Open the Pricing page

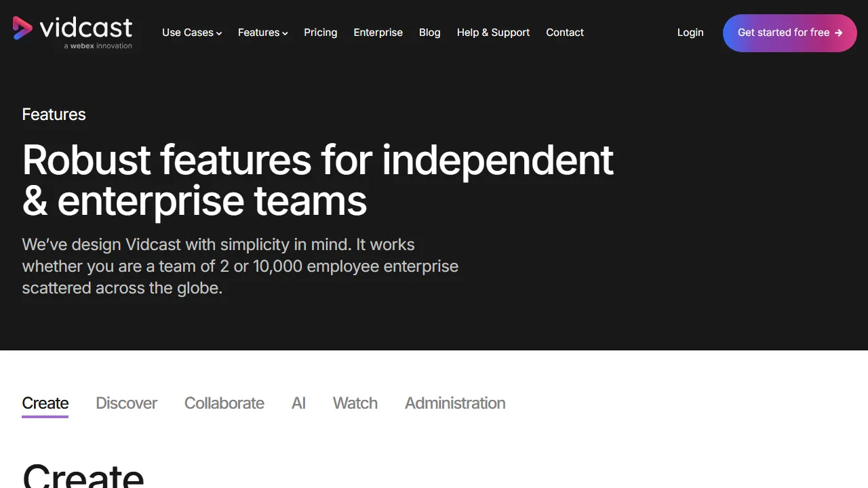click(x=321, y=33)
